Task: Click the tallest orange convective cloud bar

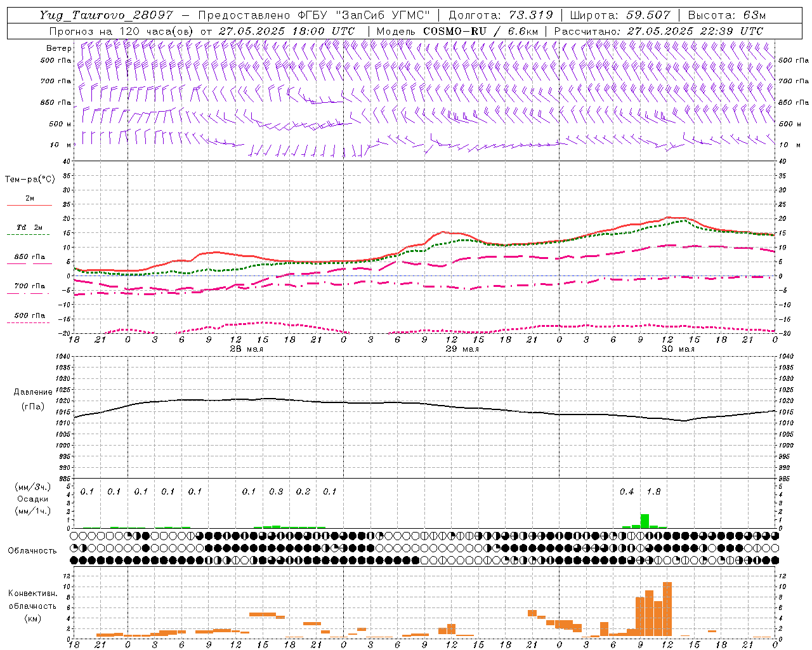Action: tap(667, 609)
